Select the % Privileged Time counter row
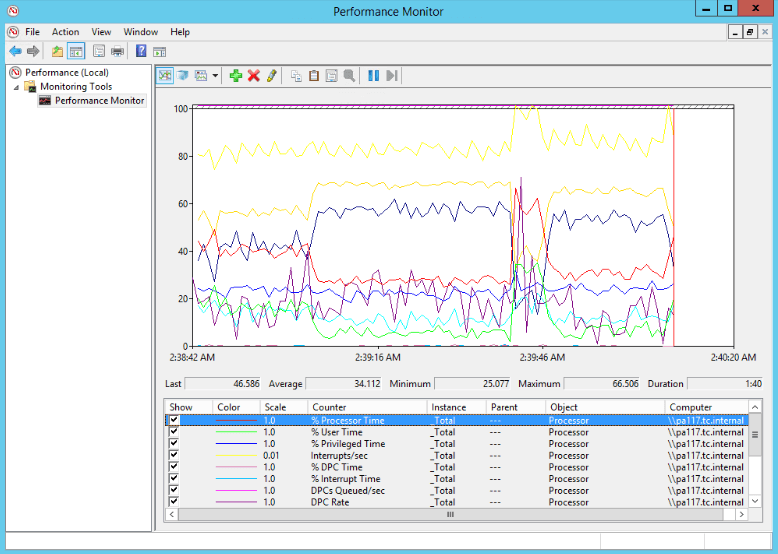 pos(347,444)
